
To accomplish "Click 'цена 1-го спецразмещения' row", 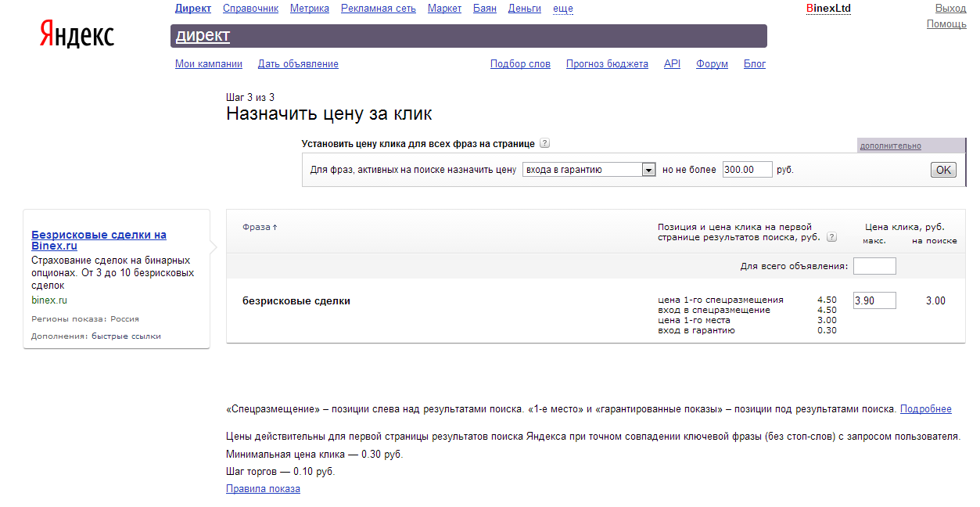I will coord(748,300).
